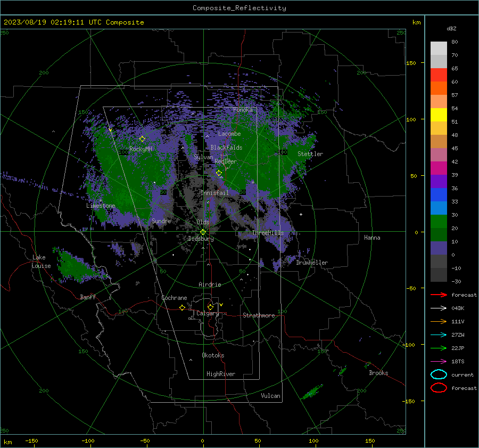The image size is (479, 448).
Task: Click the Lake Louise label
Action: click(x=41, y=262)
